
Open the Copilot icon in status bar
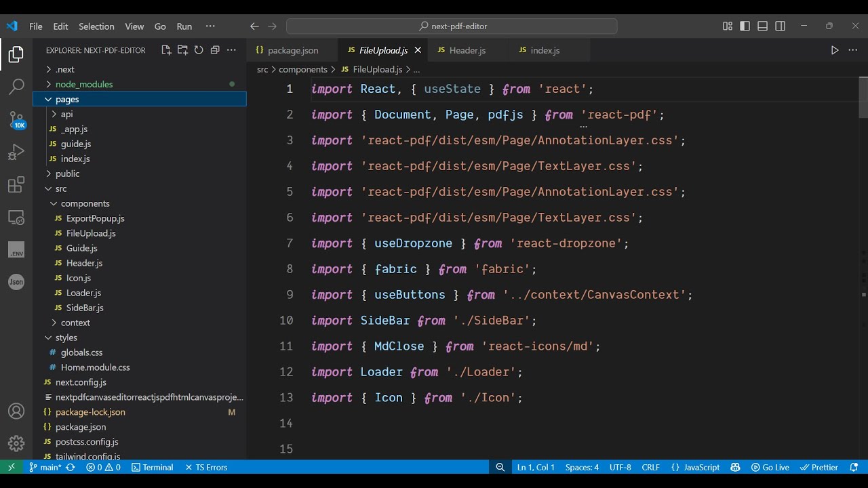point(735,467)
